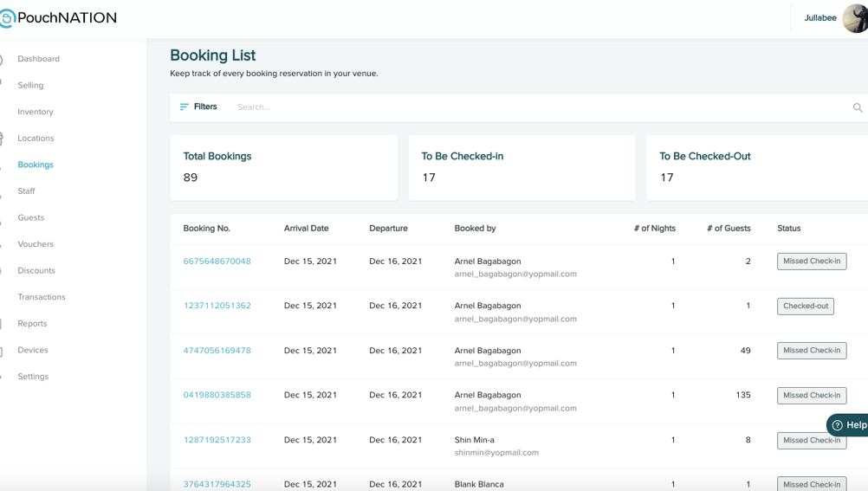Click the Checked-out status badge
Viewport: 868px width, 491px height.
(x=805, y=306)
